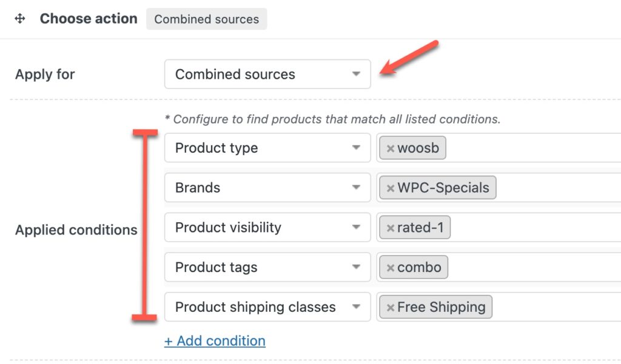This screenshot has height=364, width=621.
Task: Click the + Add condition link
Action: coord(215,341)
